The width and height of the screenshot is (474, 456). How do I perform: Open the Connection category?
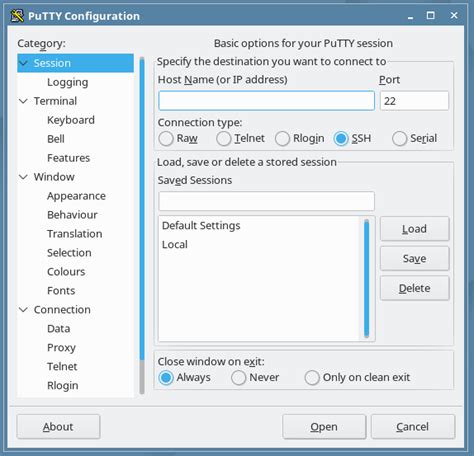[x=62, y=310]
